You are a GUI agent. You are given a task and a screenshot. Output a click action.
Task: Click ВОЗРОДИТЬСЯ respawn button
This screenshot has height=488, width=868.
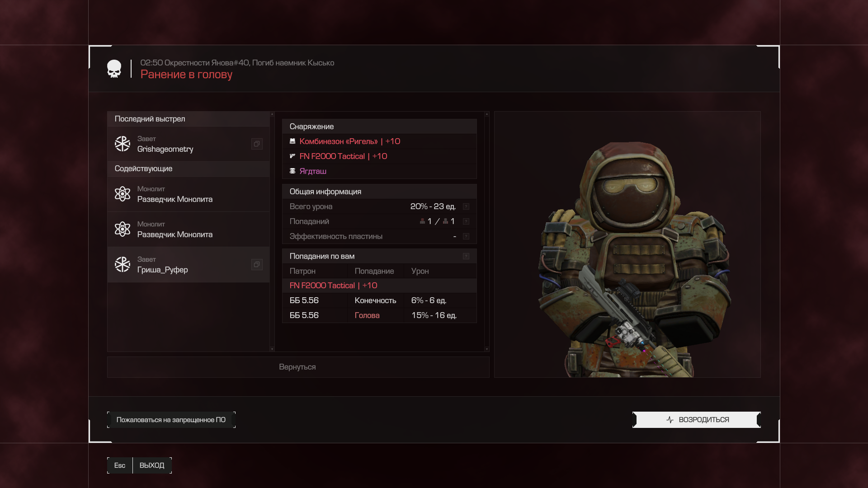pos(697,420)
